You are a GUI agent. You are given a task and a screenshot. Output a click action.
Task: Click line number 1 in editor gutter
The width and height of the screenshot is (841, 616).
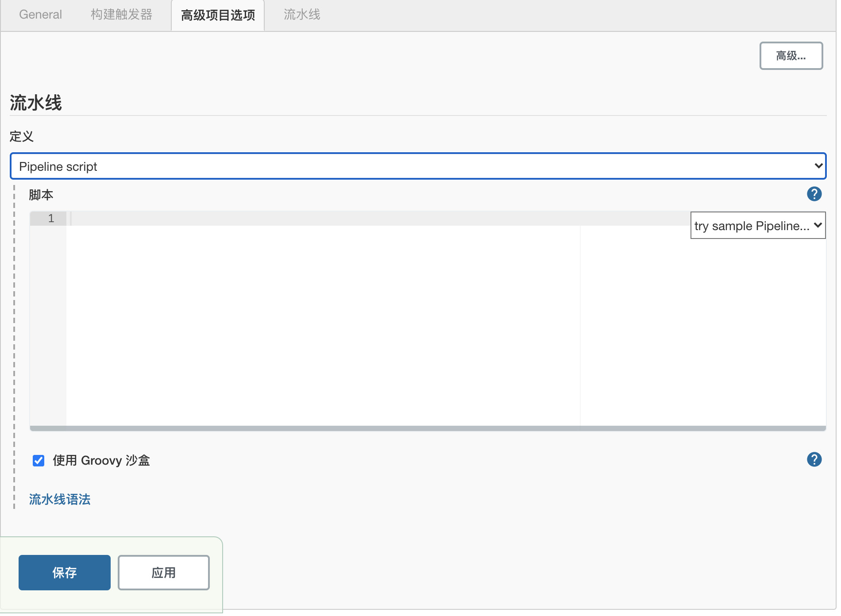click(x=51, y=218)
